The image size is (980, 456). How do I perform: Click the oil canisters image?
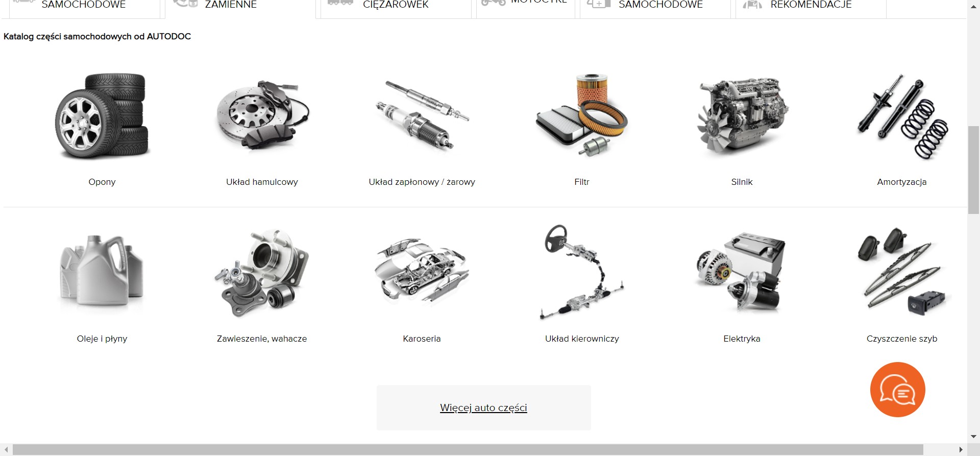[x=102, y=272]
